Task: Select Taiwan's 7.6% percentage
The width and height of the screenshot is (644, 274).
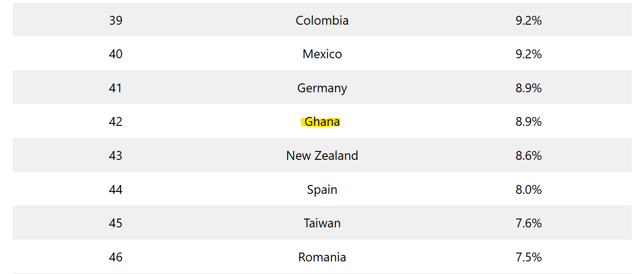Action: click(x=529, y=223)
